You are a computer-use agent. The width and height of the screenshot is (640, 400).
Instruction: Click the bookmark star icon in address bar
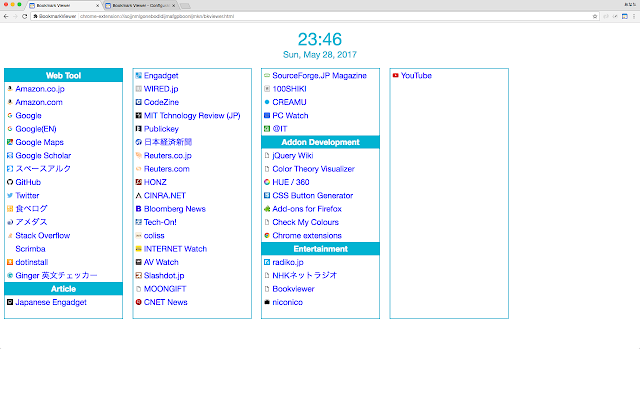(595, 16)
